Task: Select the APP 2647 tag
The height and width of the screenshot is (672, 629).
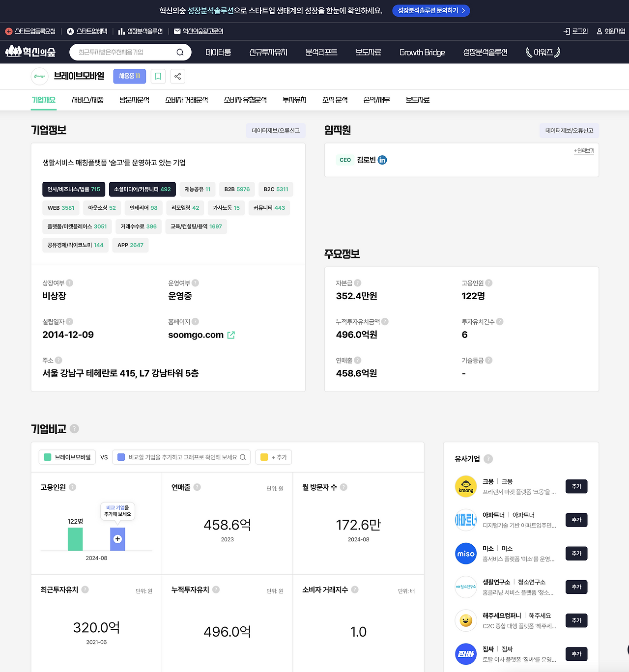Action: (130, 245)
